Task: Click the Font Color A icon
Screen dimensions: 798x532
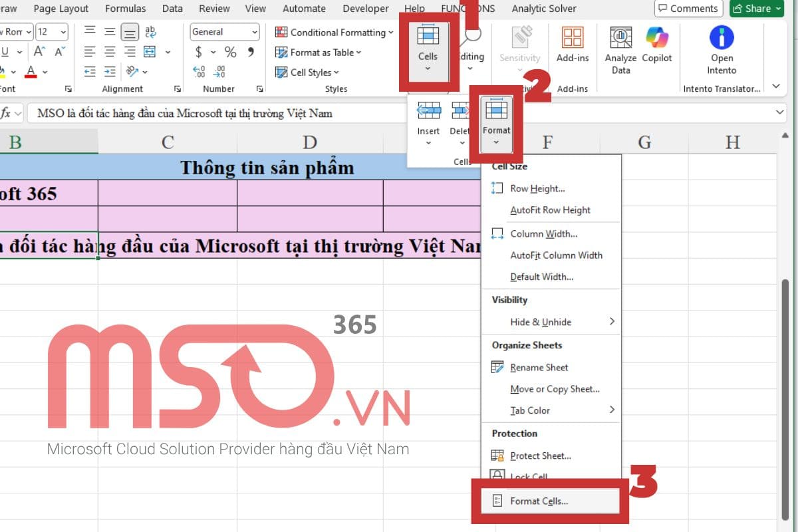Action: click(31, 71)
